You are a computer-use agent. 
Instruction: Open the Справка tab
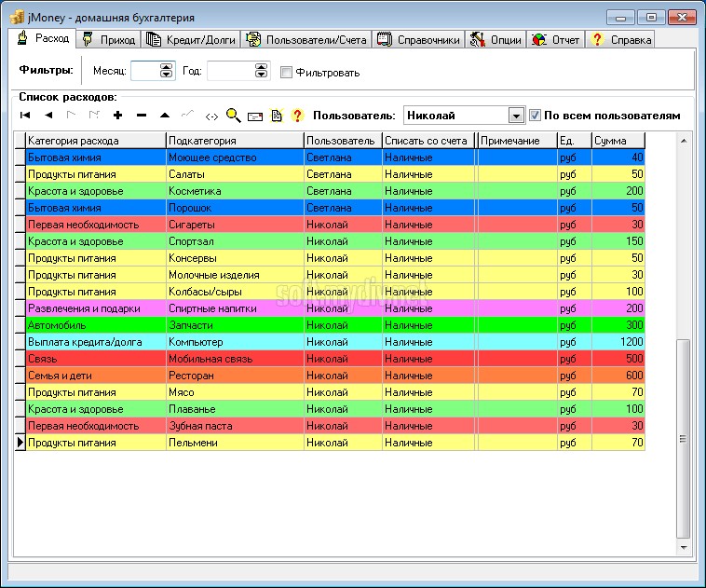click(x=620, y=40)
